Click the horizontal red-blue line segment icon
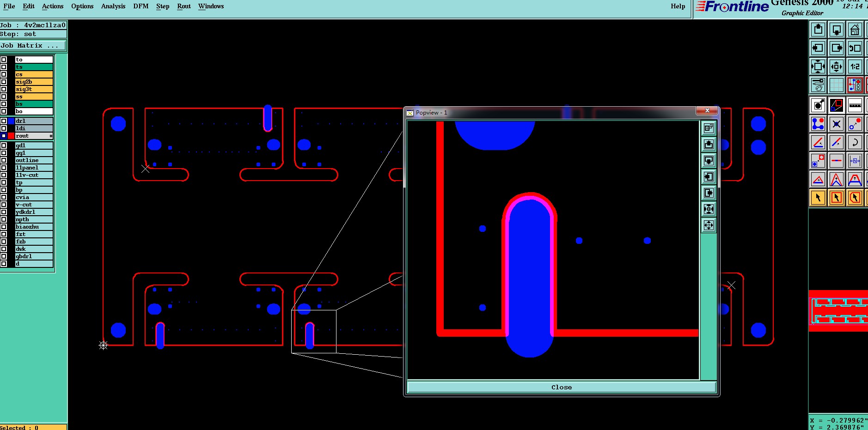This screenshot has width=868, height=430. point(837,161)
